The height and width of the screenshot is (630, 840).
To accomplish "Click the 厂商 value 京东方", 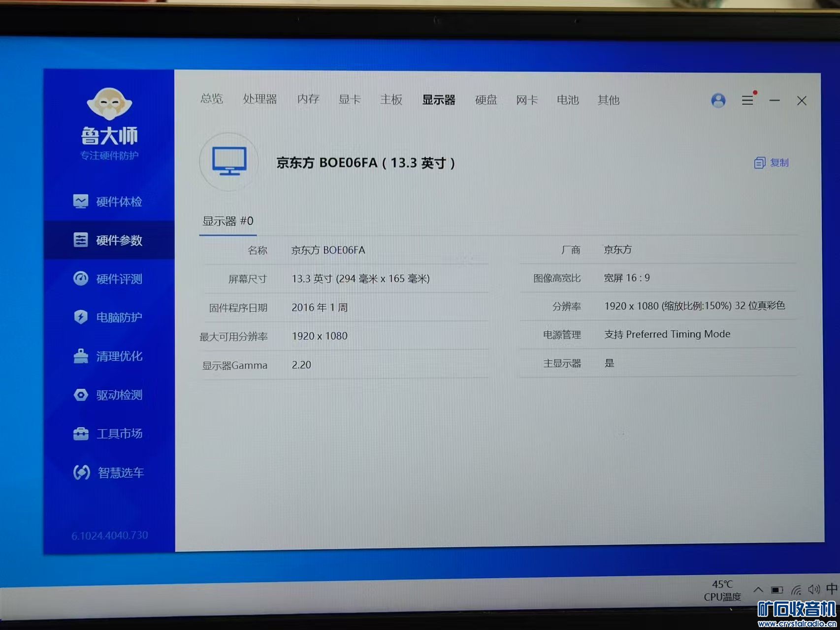I will (x=618, y=250).
